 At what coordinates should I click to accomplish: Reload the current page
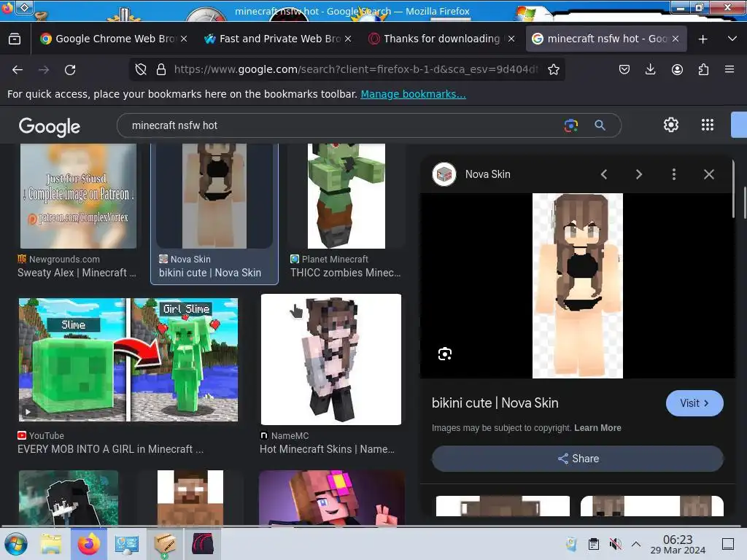point(70,69)
